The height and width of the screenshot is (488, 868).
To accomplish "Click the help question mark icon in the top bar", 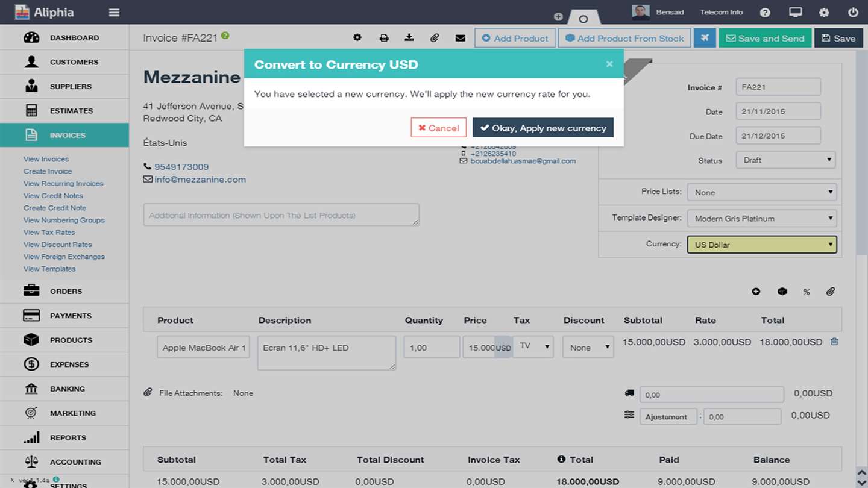I will 765,12.
